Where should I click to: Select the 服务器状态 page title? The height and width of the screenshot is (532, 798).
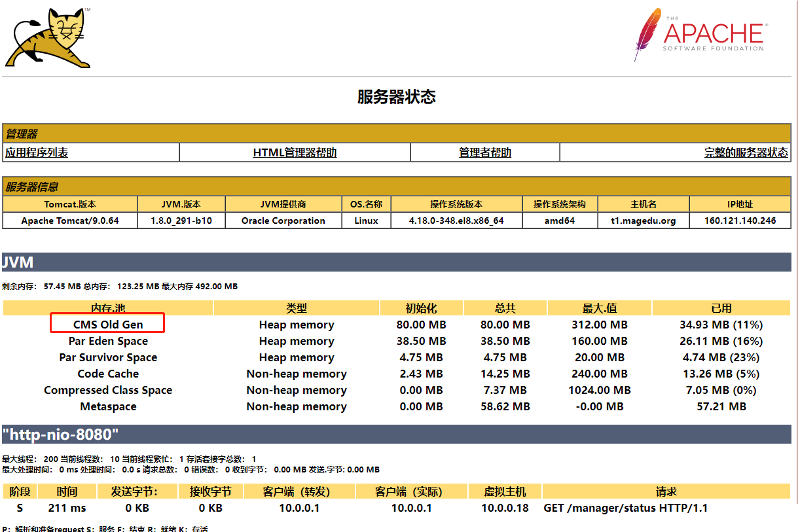pos(397,97)
